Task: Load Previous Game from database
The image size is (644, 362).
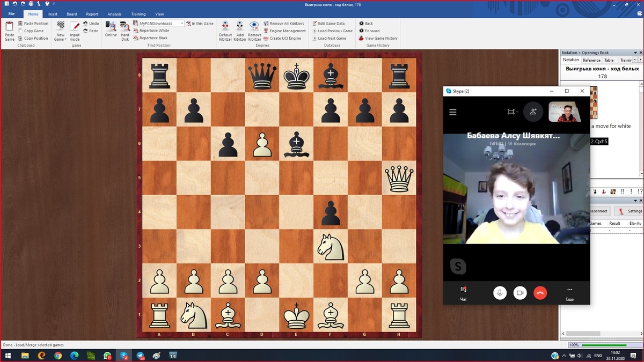Action: (332, 31)
